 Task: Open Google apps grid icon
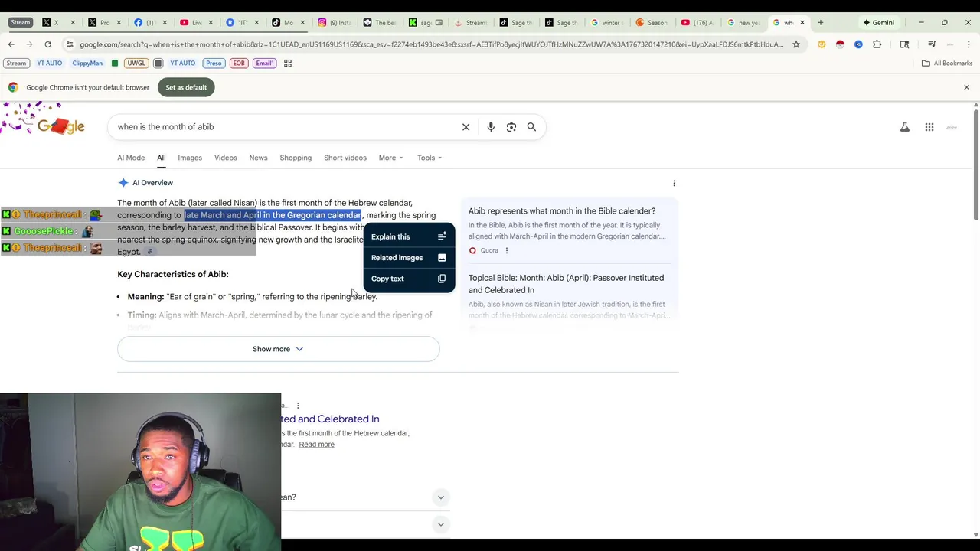click(x=929, y=127)
